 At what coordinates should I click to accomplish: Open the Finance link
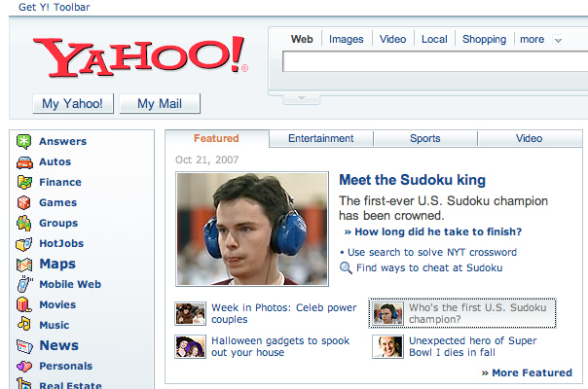(60, 182)
